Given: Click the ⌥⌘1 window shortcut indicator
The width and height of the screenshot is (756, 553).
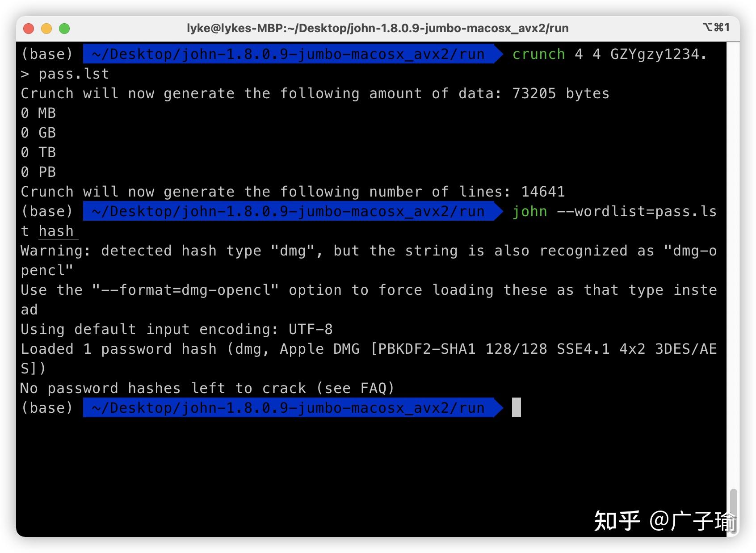Looking at the screenshot, I should coord(716,28).
